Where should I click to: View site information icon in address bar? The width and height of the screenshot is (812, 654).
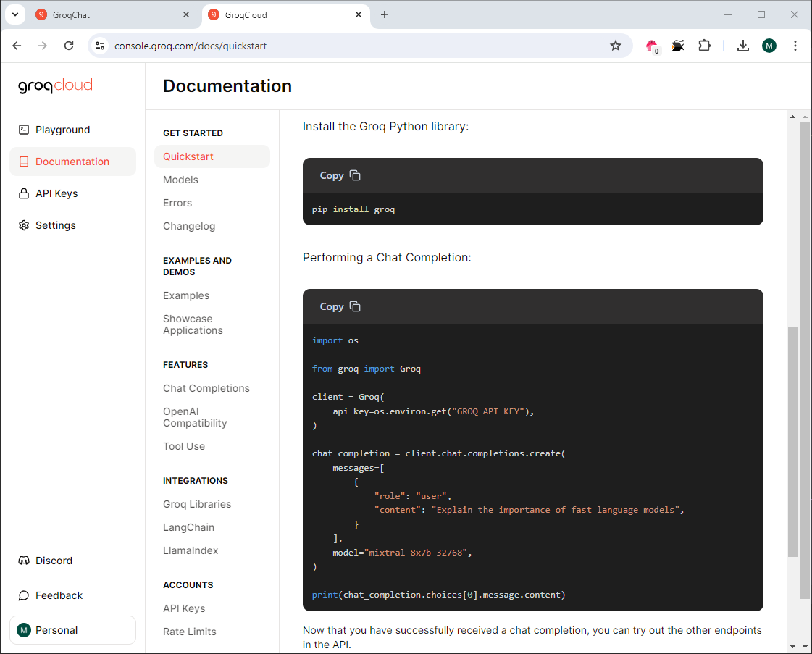coord(100,46)
